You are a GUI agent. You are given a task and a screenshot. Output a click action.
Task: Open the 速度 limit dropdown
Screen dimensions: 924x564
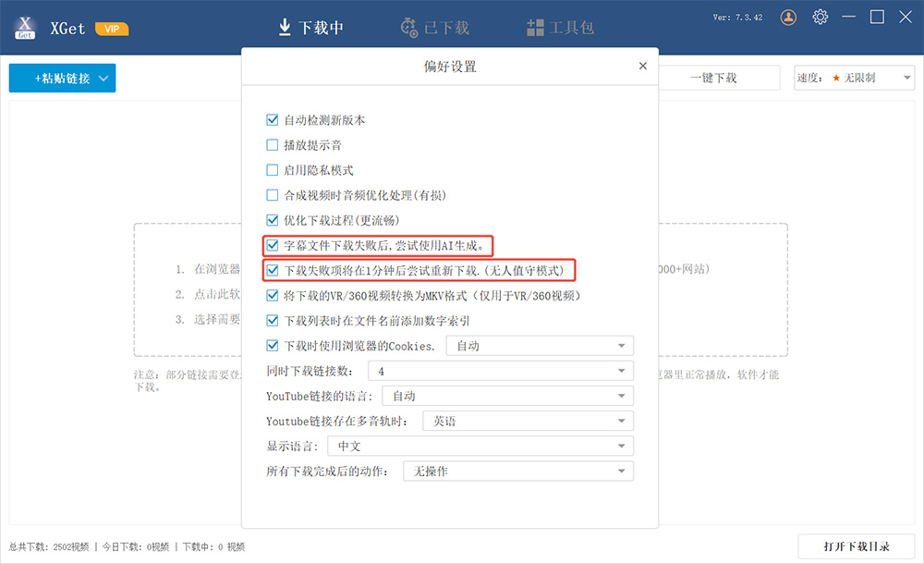854,78
